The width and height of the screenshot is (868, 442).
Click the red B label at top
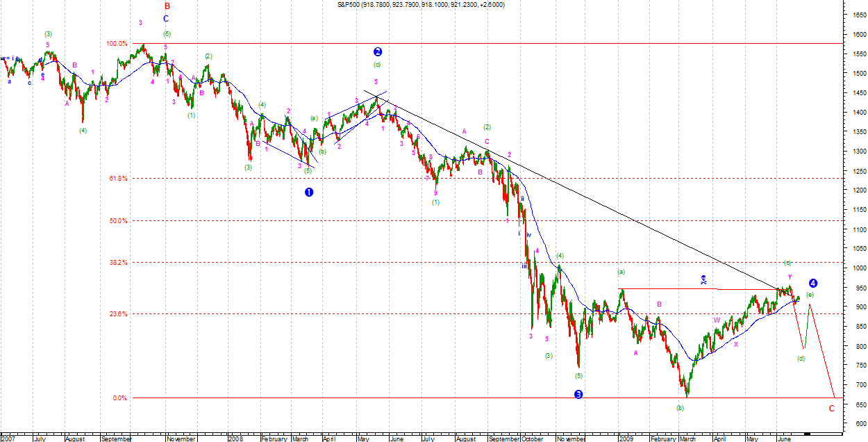point(167,6)
